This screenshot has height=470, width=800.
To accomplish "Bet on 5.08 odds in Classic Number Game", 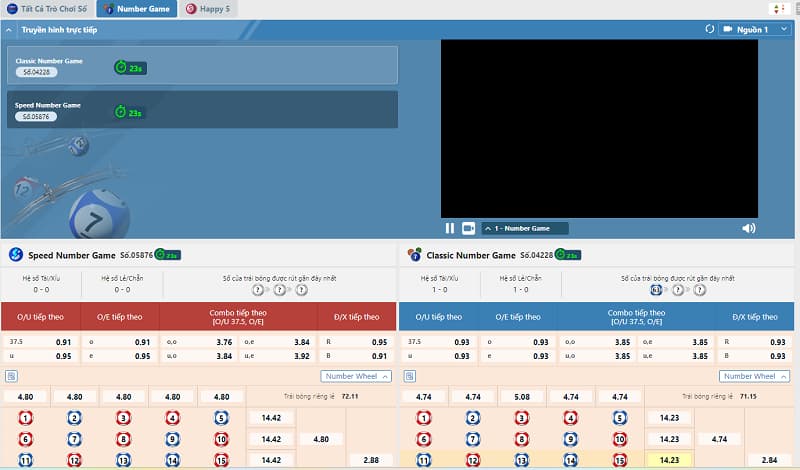I will (x=522, y=396).
